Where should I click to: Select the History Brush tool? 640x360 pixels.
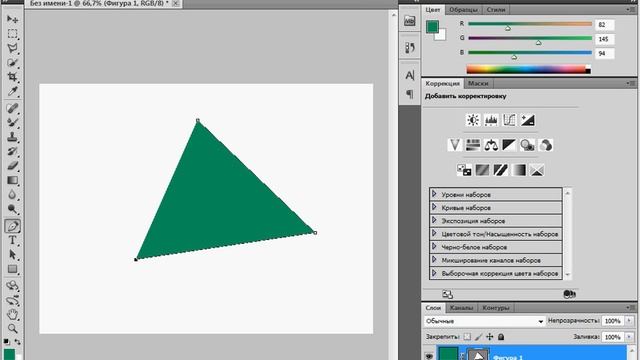click(x=12, y=151)
